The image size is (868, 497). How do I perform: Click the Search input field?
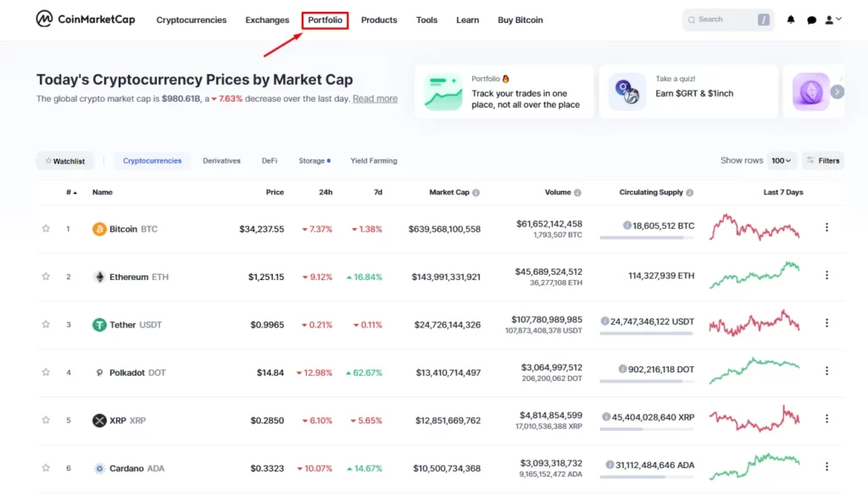click(725, 20)
